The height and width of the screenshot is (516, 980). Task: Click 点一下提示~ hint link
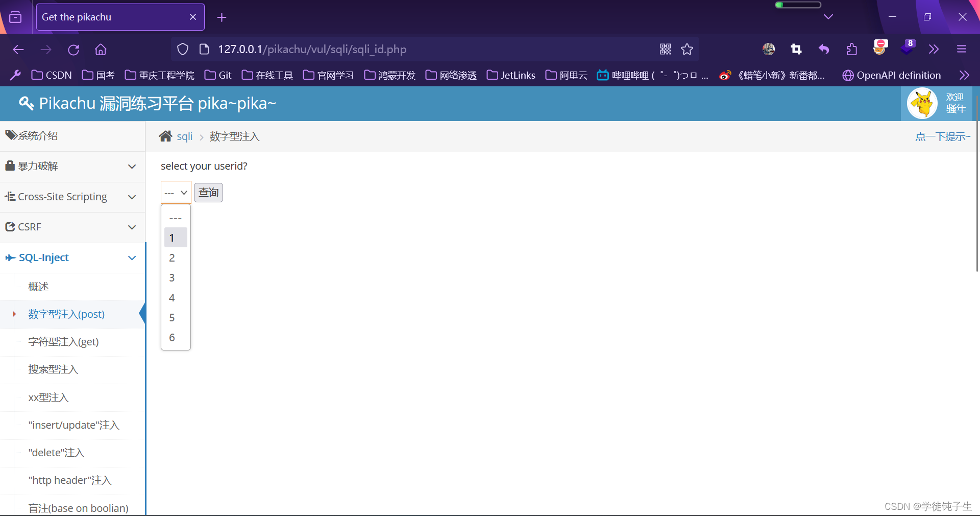point(943,136)
